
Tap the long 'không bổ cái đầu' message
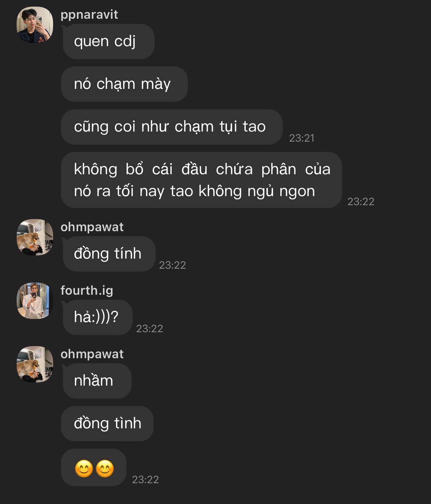(202, 180)
